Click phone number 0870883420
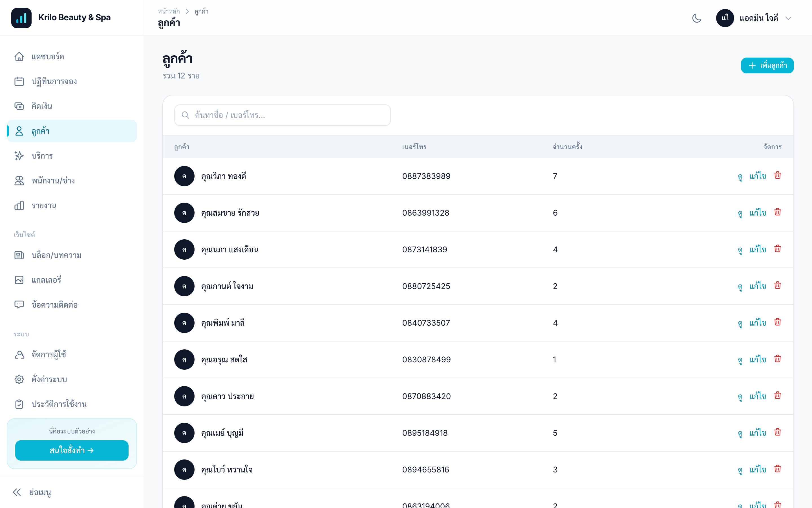This screenshot has width=812, height=508. pos(427,396)
